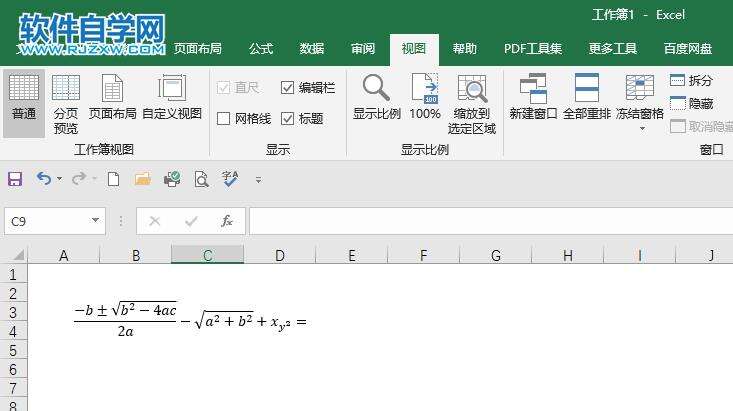Zoom to selection (缩放到选定区域)
The height and width of the screenshot is (411, 733).
coord(472,104)
